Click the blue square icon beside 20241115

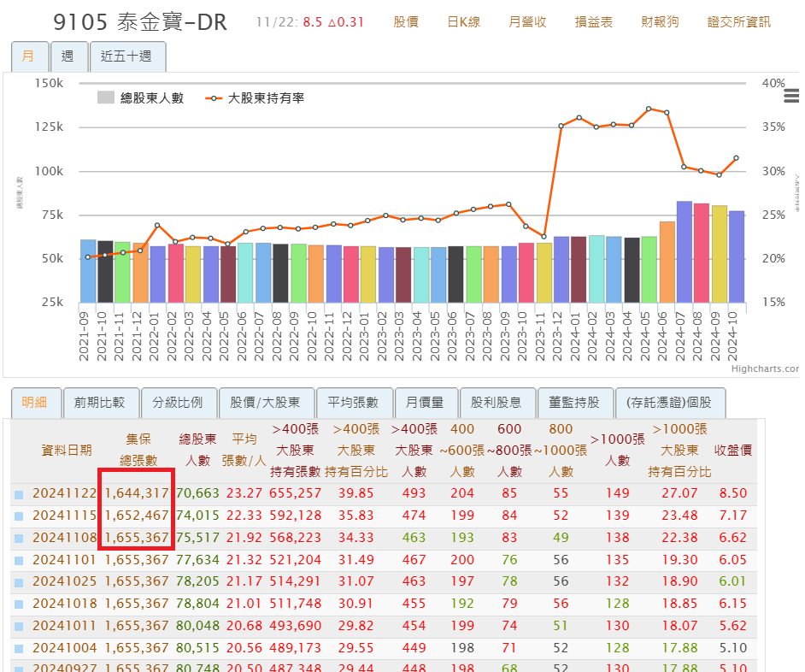tap(19, 516)
